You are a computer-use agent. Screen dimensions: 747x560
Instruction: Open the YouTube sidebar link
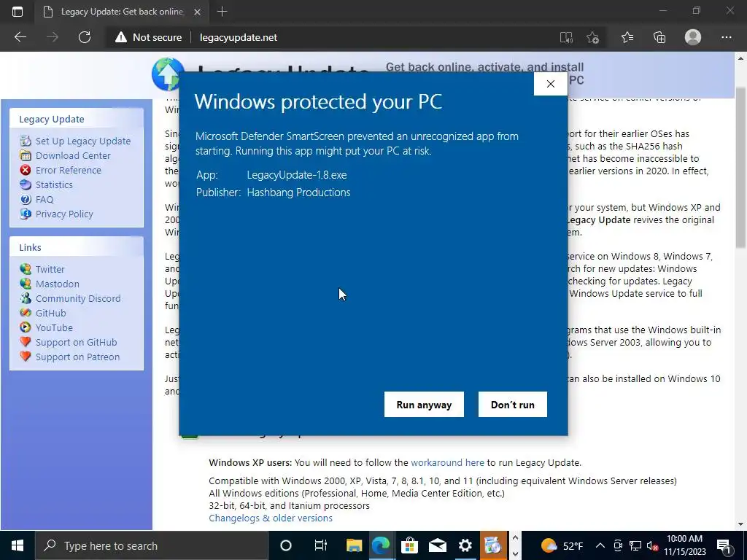pyautogui.click(x=54, y=328)
